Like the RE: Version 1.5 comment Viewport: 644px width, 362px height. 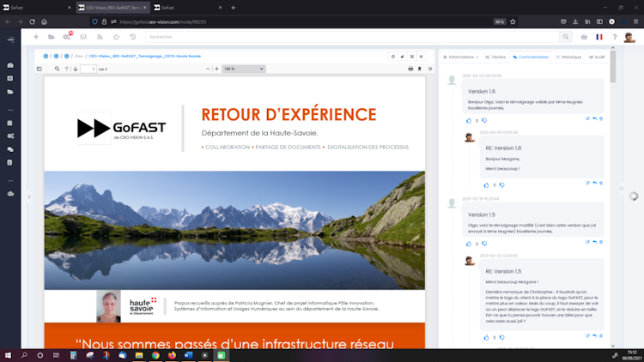486,337
